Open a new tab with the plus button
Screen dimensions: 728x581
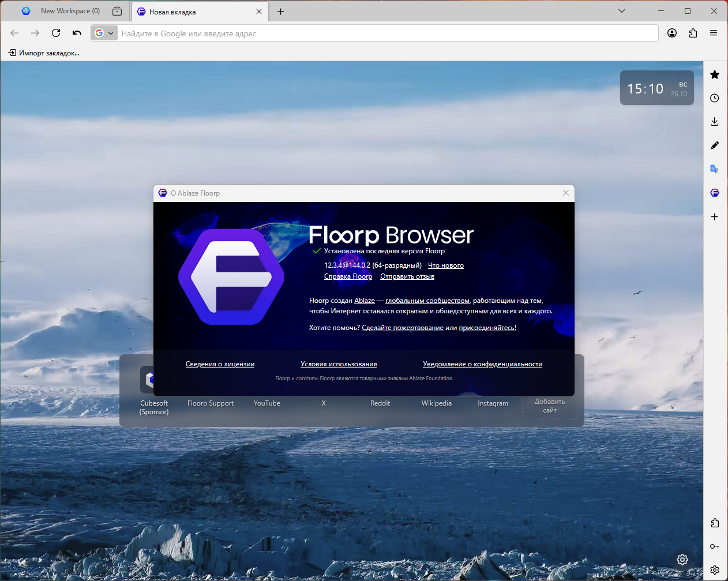(x=281, y=12)
